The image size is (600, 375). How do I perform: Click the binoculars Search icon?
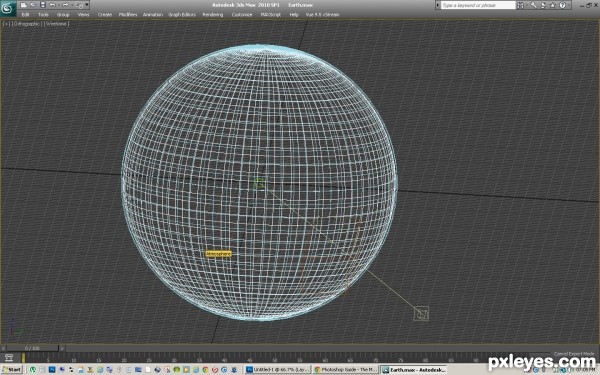[521, 5]
